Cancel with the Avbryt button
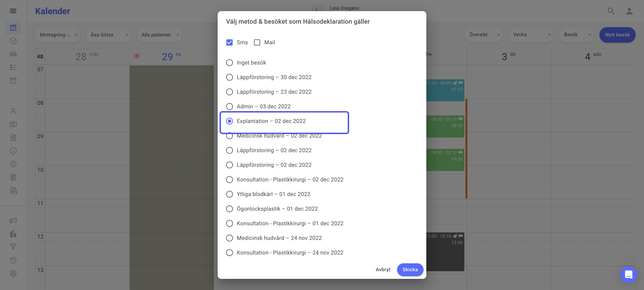 tap(383, 270)
